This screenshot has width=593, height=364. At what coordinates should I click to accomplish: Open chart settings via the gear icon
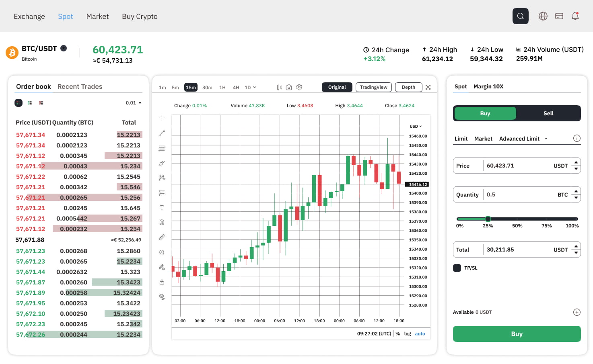(299, 87)
